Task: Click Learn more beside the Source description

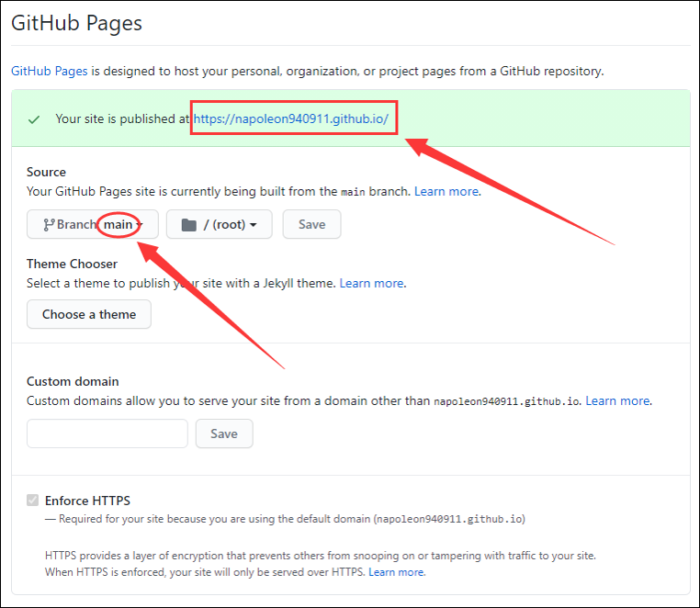Action: click(446, 191)
